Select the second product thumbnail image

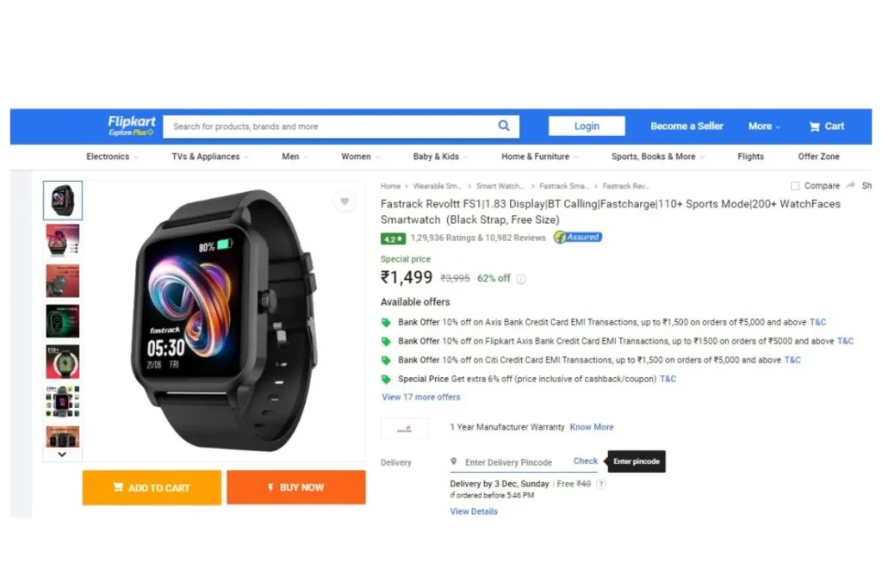coord(62,240)
